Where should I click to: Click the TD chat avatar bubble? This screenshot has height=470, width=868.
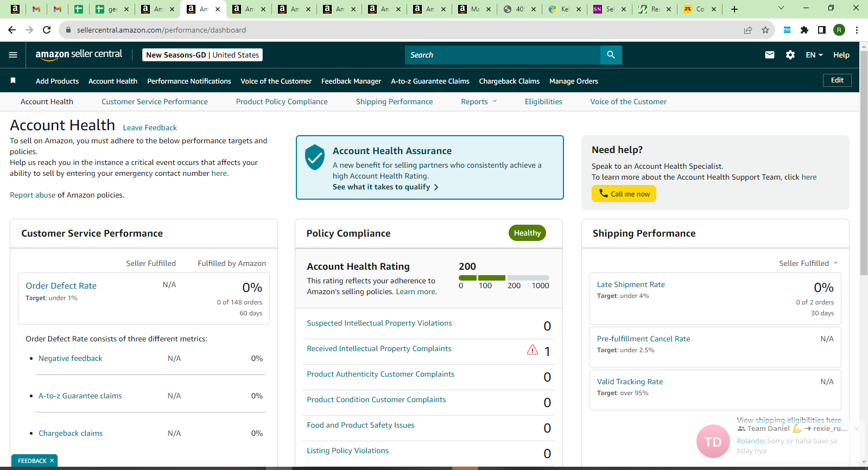click(x=713, y=441)
